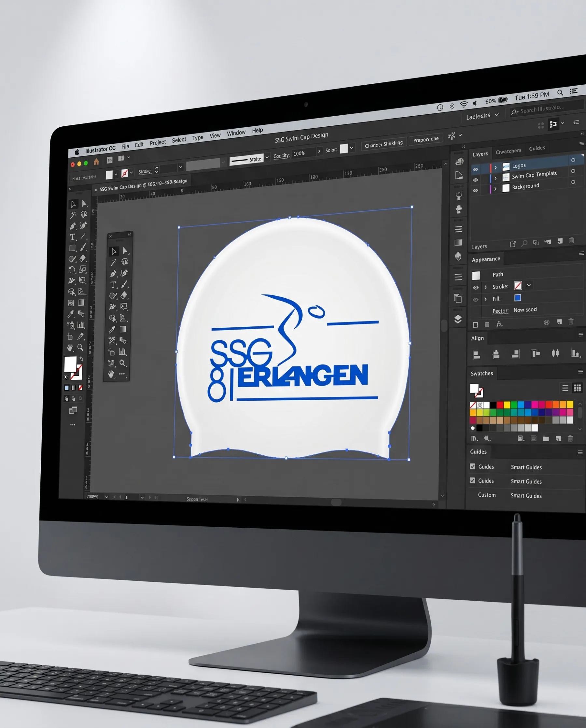Open the 200% zoom level dropdown
This screenshot has width=586, height=728.
coord(106,497)
